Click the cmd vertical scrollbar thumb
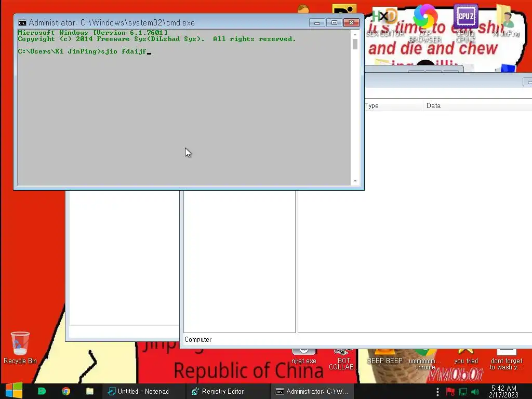The image size is (532, 399). pyautogui.click(x=355, y=44)
